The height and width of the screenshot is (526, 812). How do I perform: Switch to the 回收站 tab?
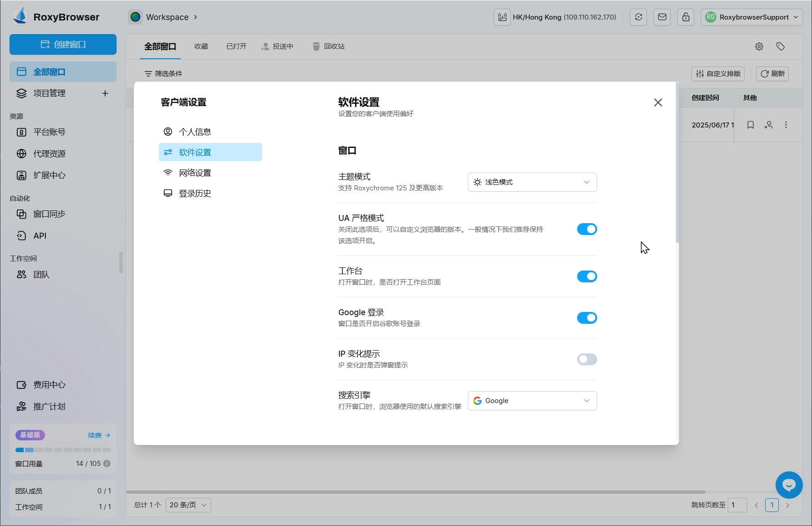329,46
